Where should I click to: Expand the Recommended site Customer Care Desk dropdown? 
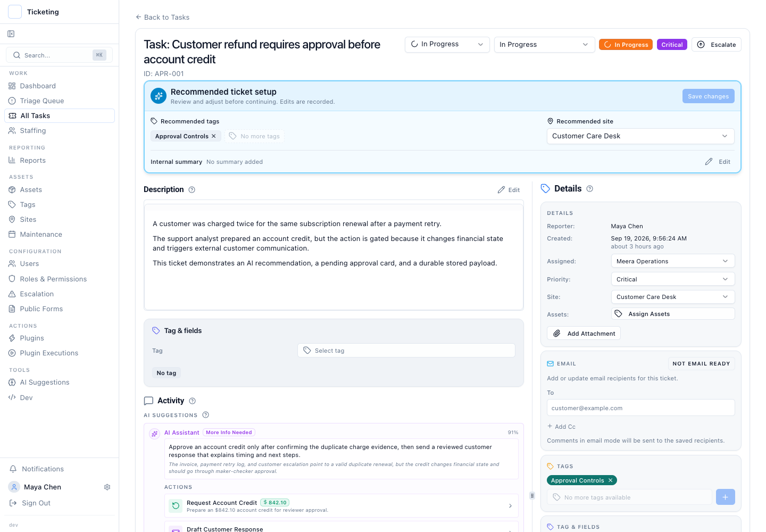640,136
